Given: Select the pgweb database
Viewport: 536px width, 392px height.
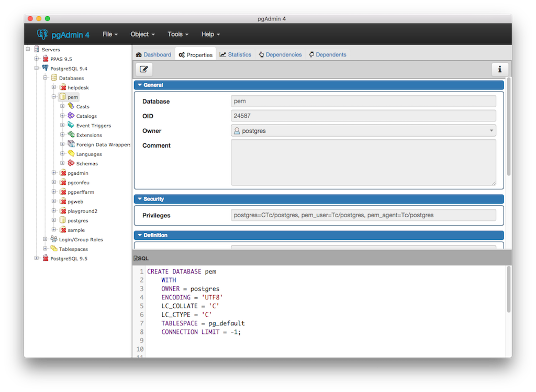Looking at the screenshot, I should coord(75,201).
